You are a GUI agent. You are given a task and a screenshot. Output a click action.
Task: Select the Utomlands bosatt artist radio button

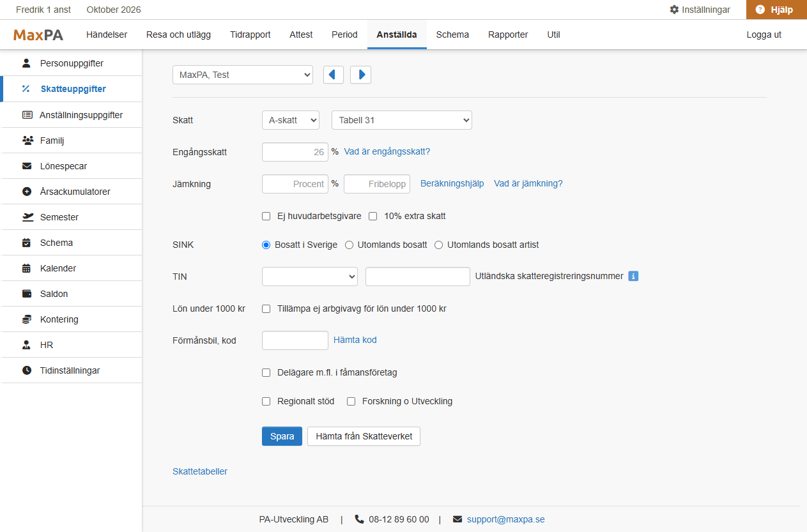(x=439, y=245)
